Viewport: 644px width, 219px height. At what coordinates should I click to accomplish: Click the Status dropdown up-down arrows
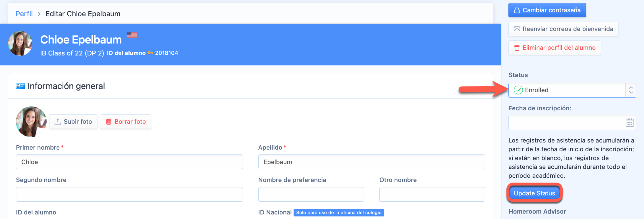click(x=631, y=90)
